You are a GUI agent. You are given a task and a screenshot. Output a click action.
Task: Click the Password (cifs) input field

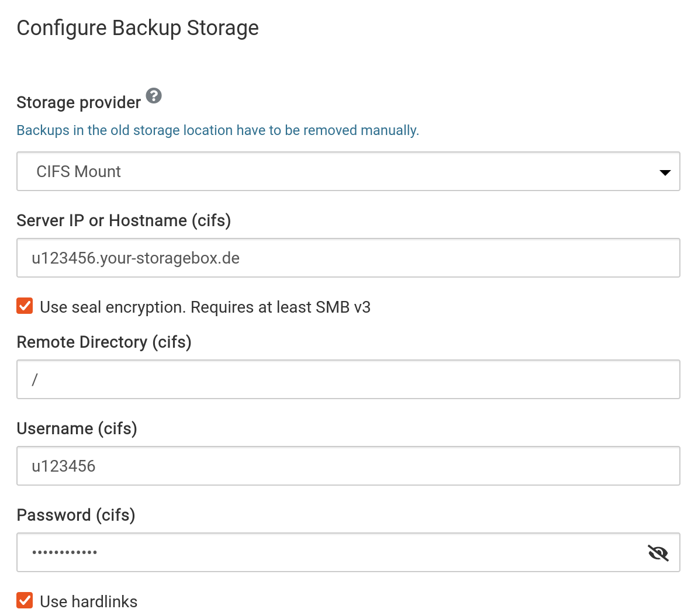point(327,552)
